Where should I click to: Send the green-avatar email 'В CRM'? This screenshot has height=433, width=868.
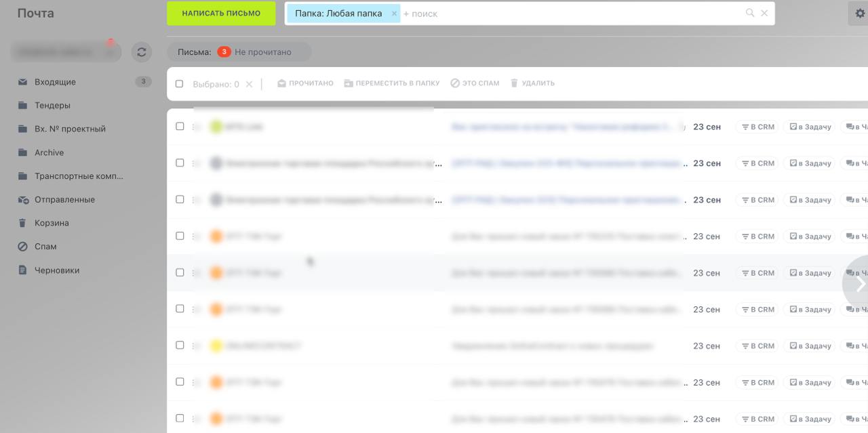coord(757,127)
